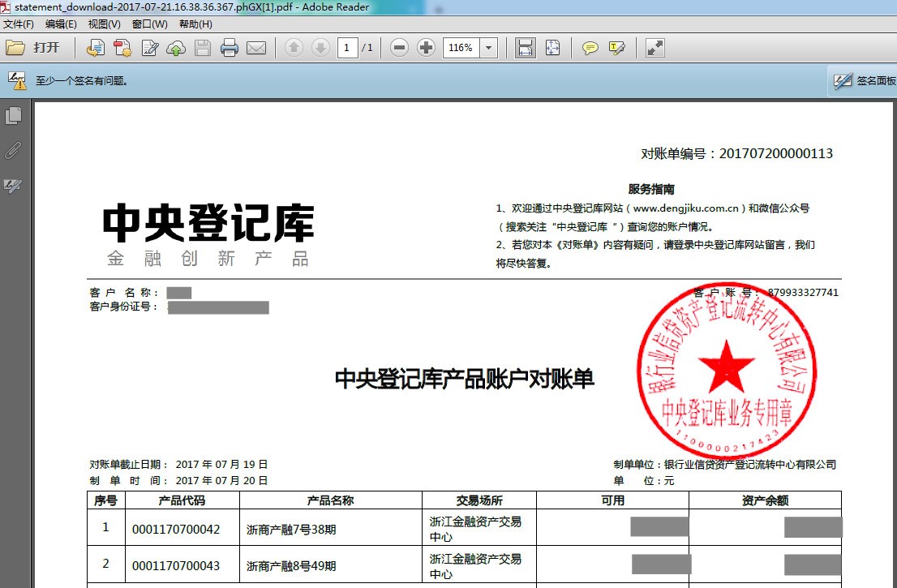Screen dimensions: 897x588
Task: Click the page number input field
Action: point(347,48)
